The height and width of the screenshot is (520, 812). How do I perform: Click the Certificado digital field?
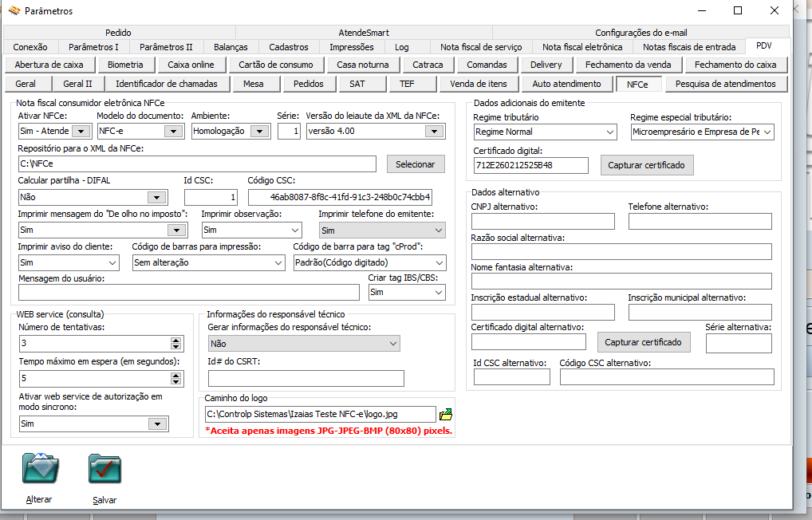pos(530,166)
